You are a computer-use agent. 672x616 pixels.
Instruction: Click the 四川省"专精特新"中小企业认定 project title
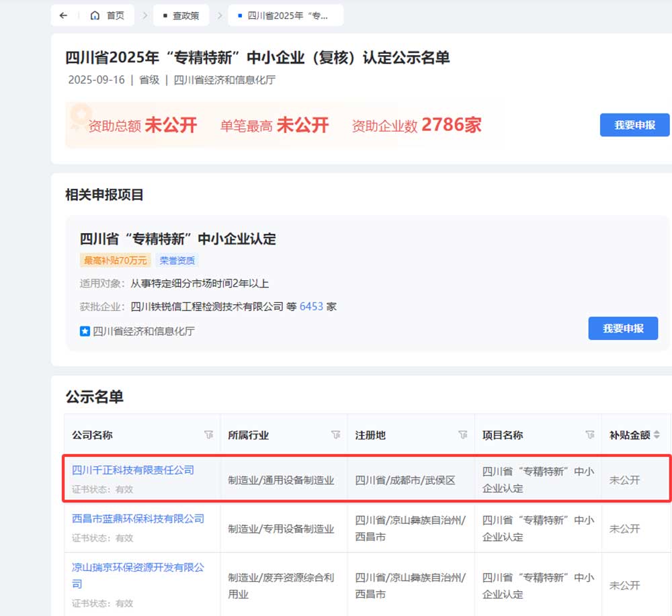pos(178,239)
